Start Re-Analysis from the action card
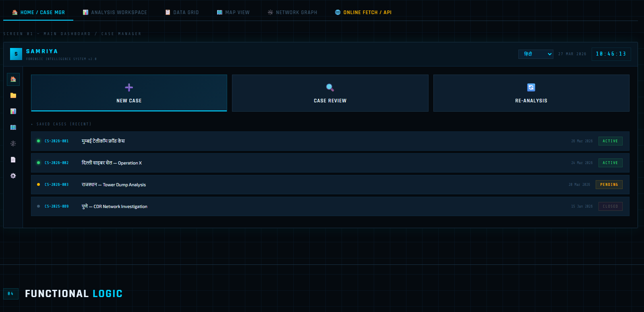 coord(531,93)
